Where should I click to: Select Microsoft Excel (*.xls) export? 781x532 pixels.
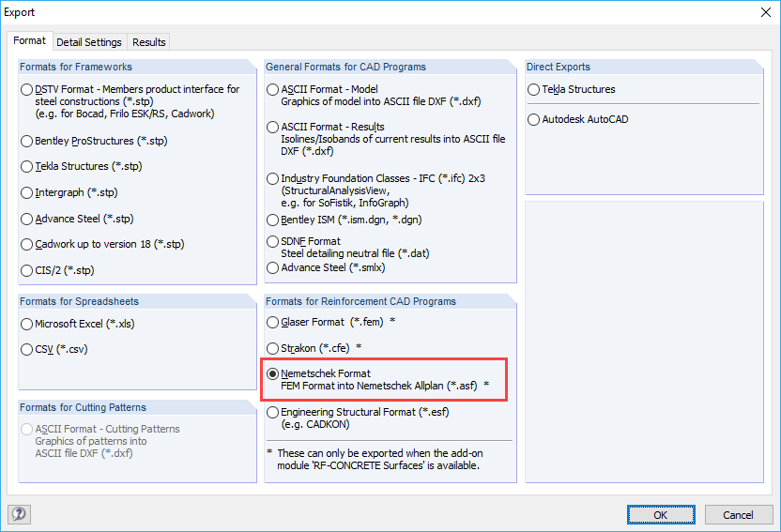click(27, 324)
